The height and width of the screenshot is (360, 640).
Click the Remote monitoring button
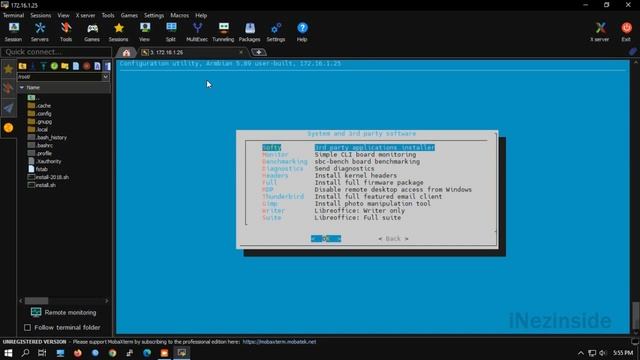(x=64, y=313)
